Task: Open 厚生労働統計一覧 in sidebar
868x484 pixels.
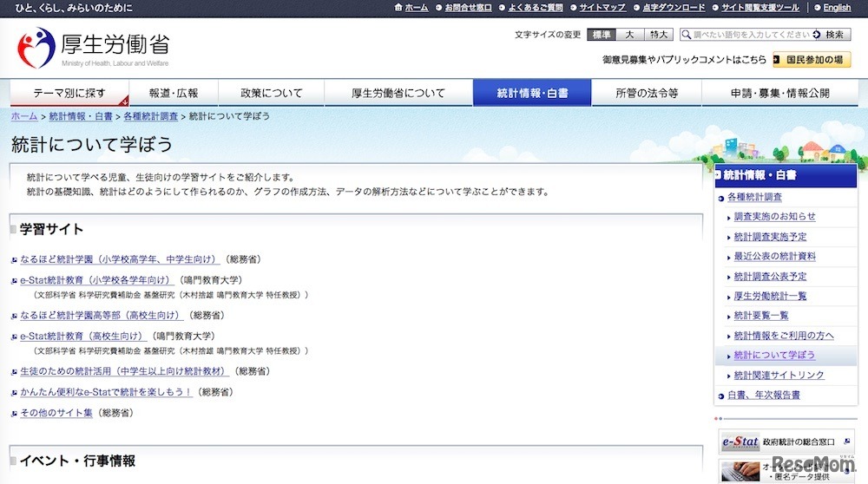Action: click(x=770, y=296)
